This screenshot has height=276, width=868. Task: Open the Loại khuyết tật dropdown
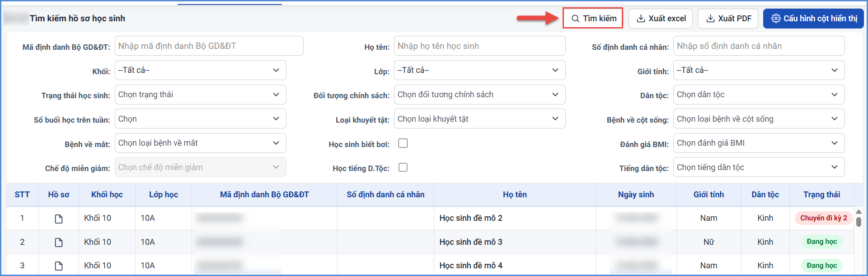(479, 119)
